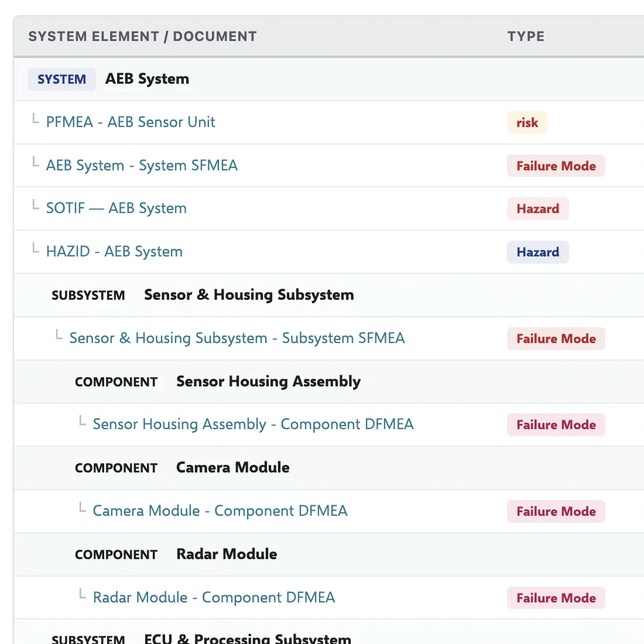Click Failure Mode badge for System SFMEA
Viewport: 644px width, 644px height.
pos(556,166)
